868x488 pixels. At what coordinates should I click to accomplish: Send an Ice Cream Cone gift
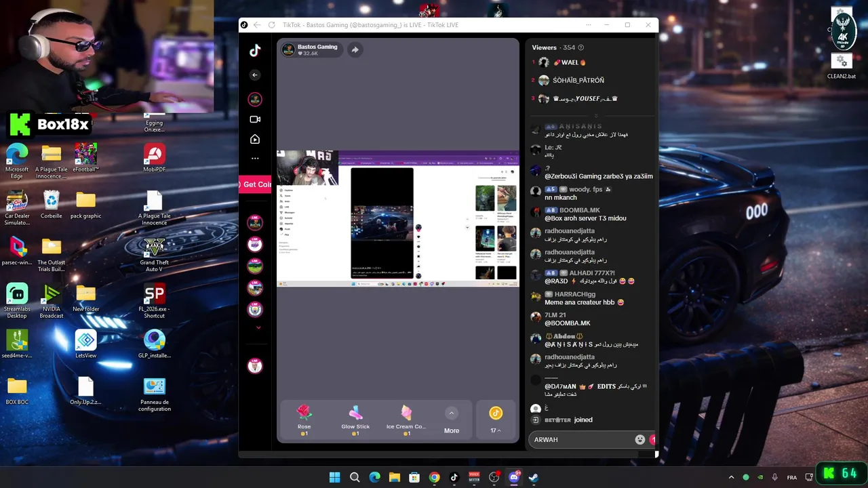[x=406, y=420]
